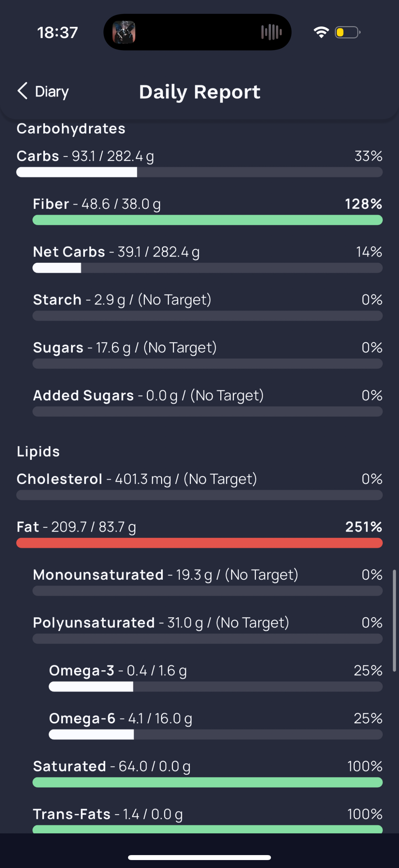The height and width of the screenshot is (868, 399).
Task: Tap the Omega-3 progress bar
Action: (215, 686)
